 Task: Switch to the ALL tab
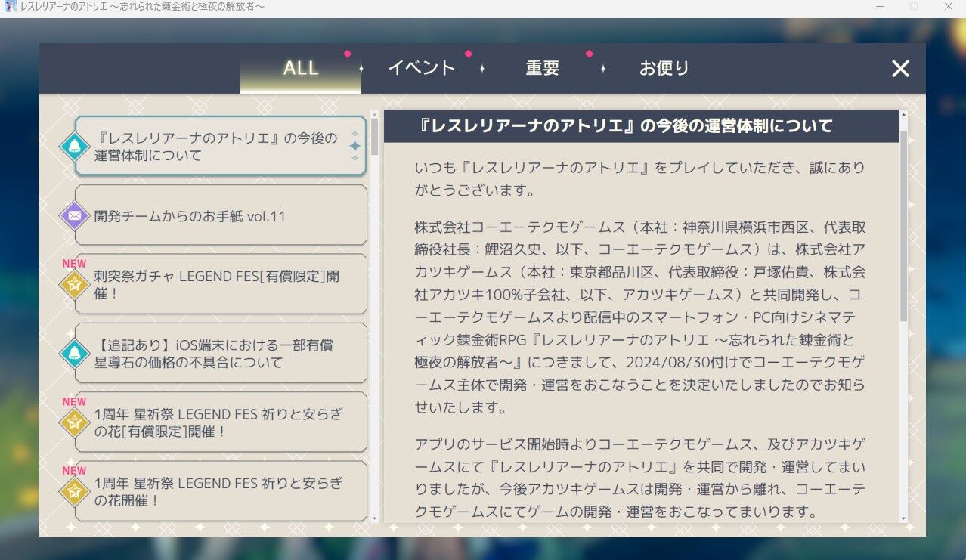tap(301, 68)
